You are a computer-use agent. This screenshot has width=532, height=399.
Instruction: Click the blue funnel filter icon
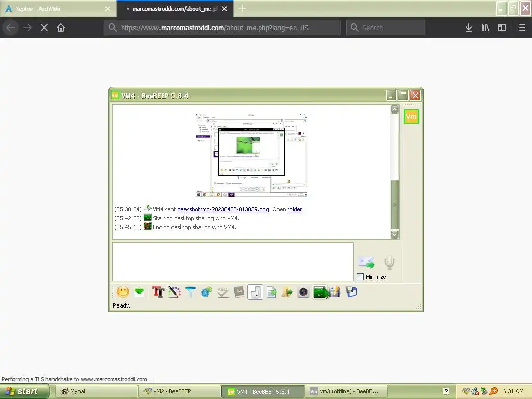click(x=190, y=292)
